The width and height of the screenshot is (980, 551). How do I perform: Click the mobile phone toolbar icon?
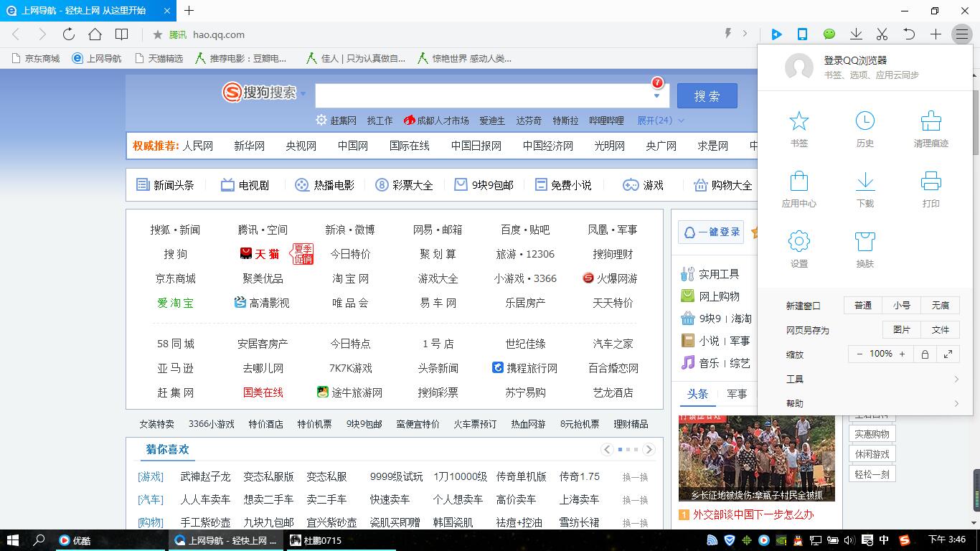(x=803, y=34)
